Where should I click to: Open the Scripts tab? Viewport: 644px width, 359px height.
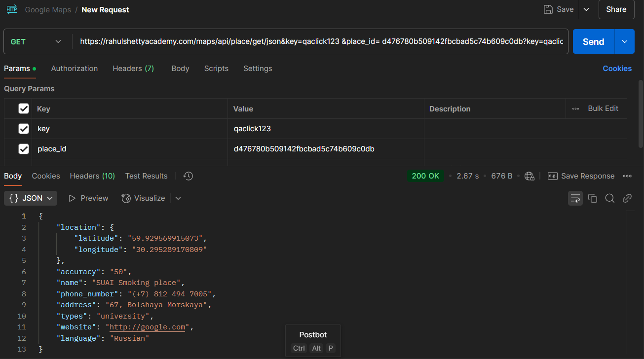click(216, 69)
